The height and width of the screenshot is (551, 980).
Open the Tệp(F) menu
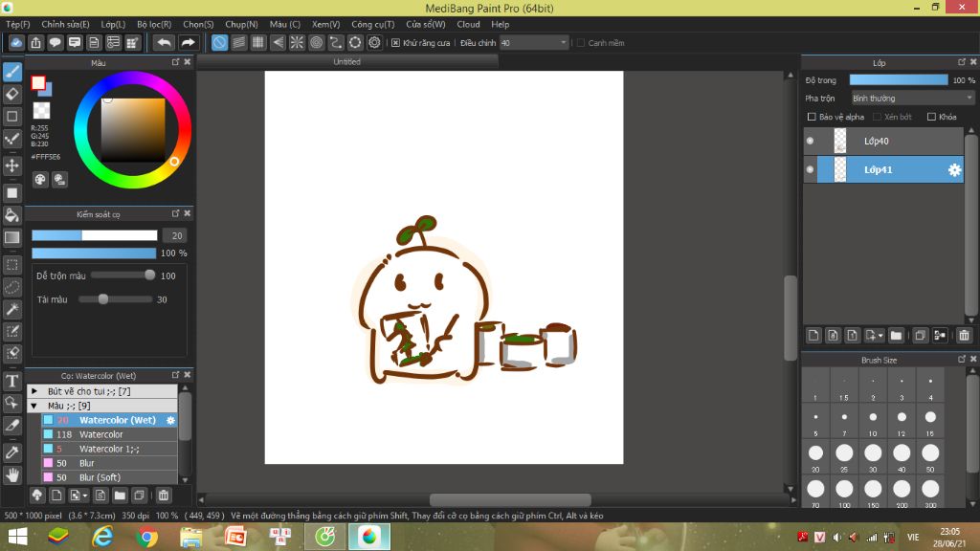tap(18, 24)
